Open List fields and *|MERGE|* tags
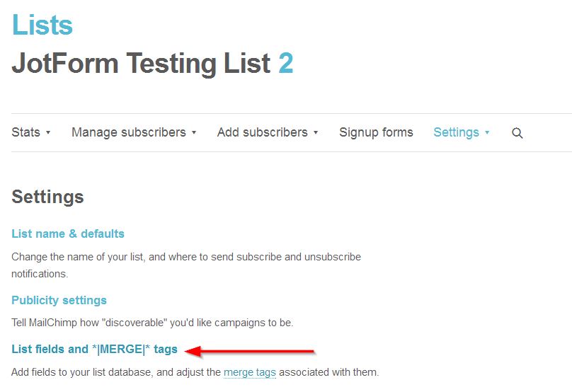Image resolution: width=572 pixels, height=392 pixels. tap(94, 350)
